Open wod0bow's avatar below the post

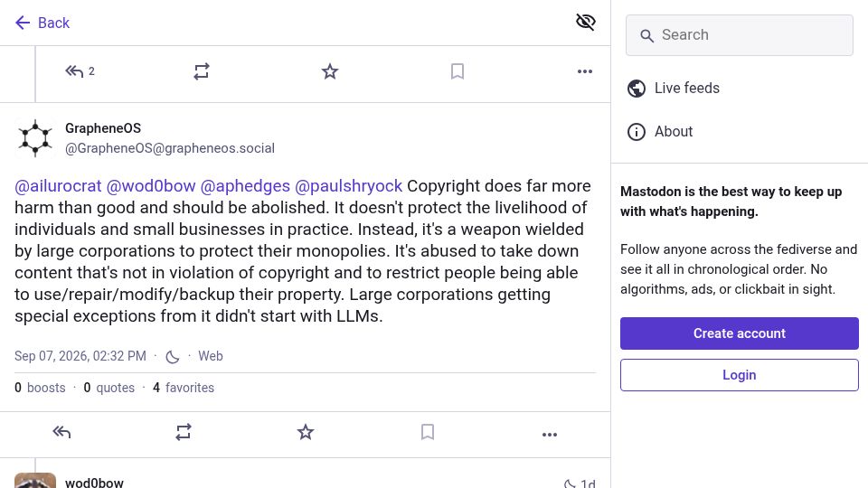tap(35, 480)
